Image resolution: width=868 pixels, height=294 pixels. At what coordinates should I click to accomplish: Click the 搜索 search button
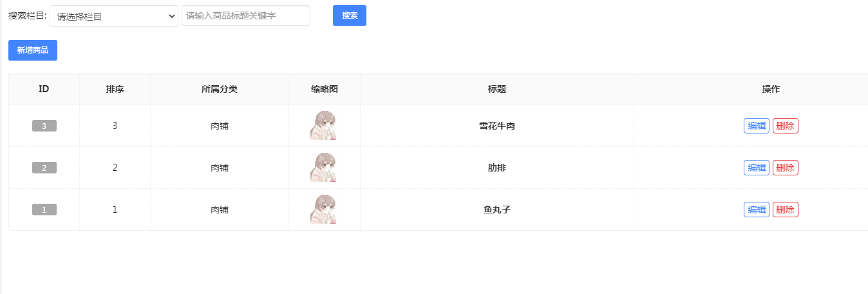coord(350,15)
